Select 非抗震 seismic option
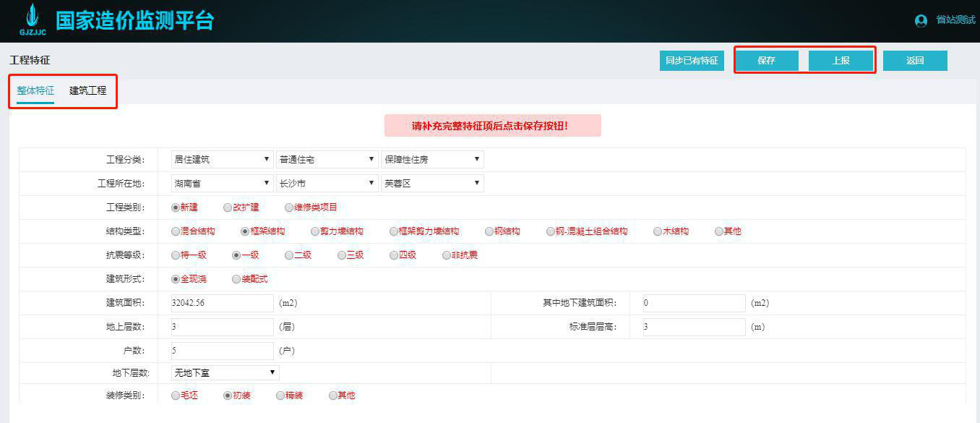 (446, 255)
